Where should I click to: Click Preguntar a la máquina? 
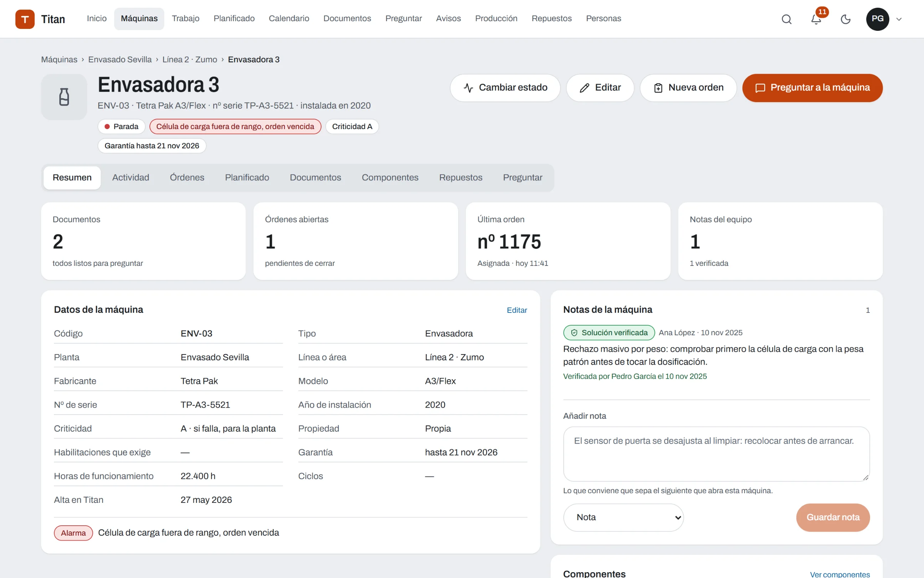pos(812,88)
